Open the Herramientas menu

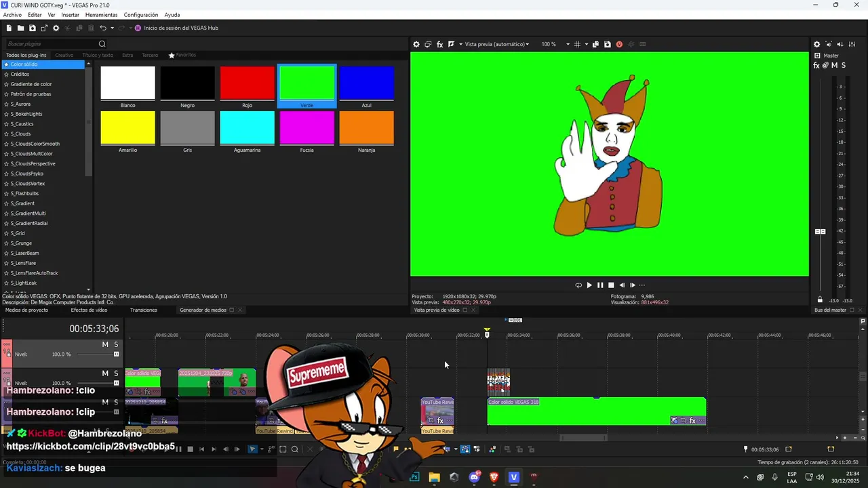pos(101,15)
